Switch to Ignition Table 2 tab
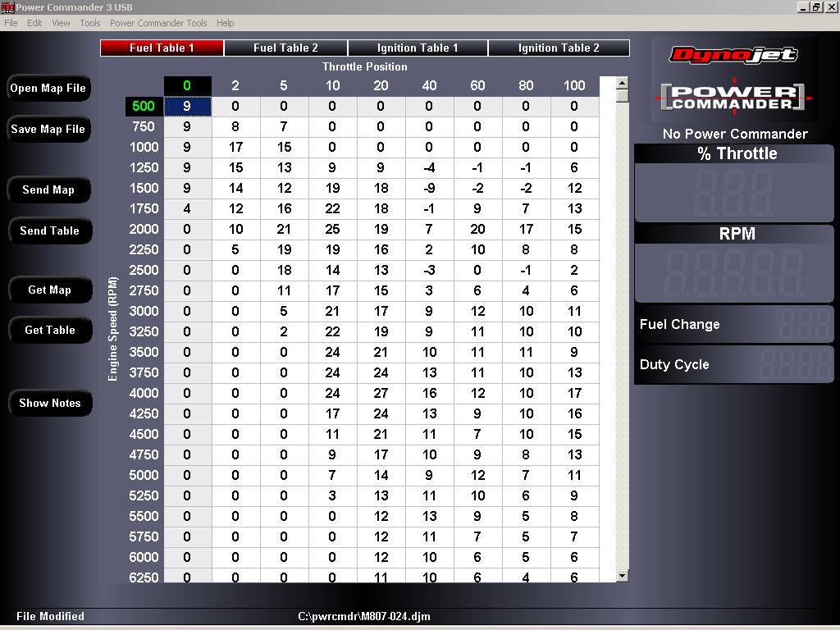Viewport: 840px width, 630px height. coord(559,48)
